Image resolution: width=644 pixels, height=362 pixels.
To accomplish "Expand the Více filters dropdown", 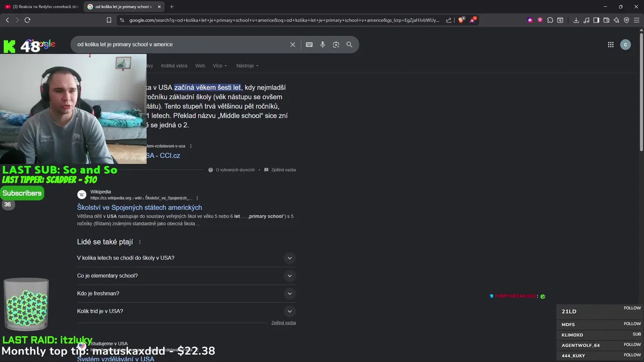I will click(220, 66).
